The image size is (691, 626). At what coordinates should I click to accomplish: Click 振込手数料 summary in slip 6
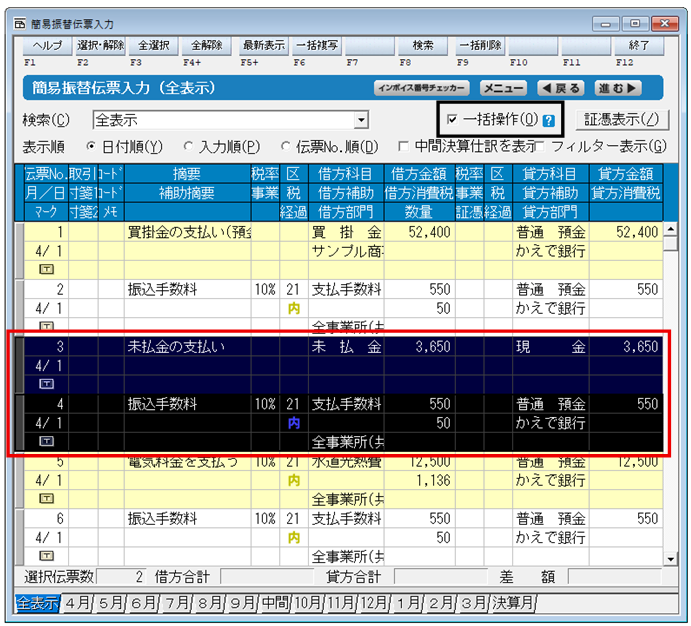tap(188, 519)
